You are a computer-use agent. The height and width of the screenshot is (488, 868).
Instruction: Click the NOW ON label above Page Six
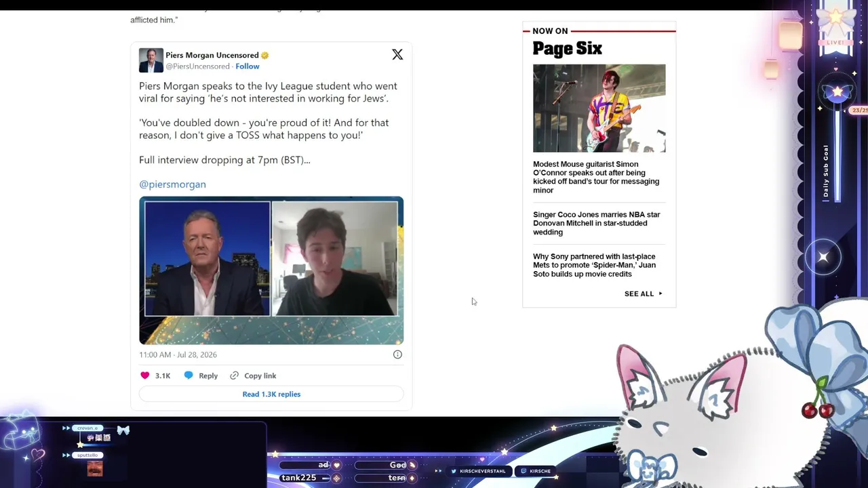click(x=550, y=31)
